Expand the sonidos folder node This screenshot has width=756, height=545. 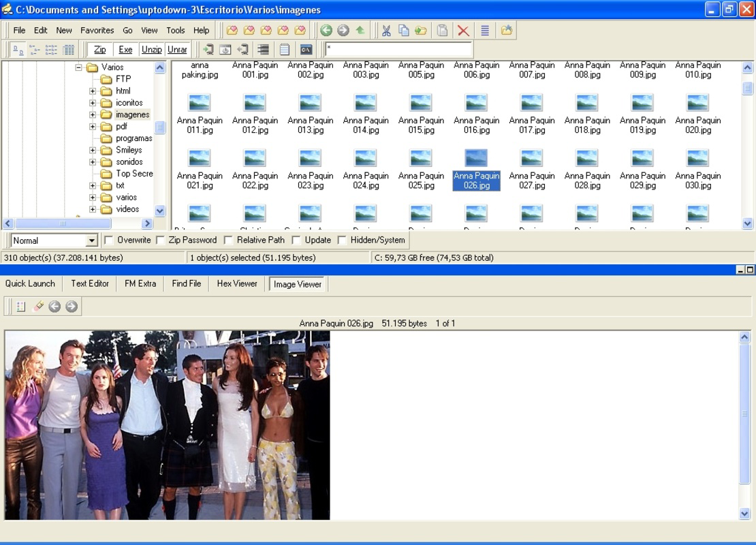[92, 161]
